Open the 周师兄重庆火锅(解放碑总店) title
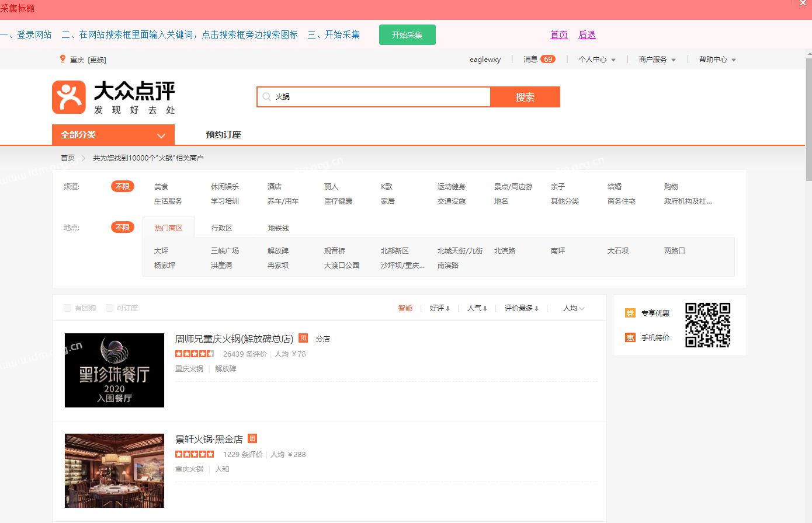Screen dimensions: 812x523 tap(234, 339)
